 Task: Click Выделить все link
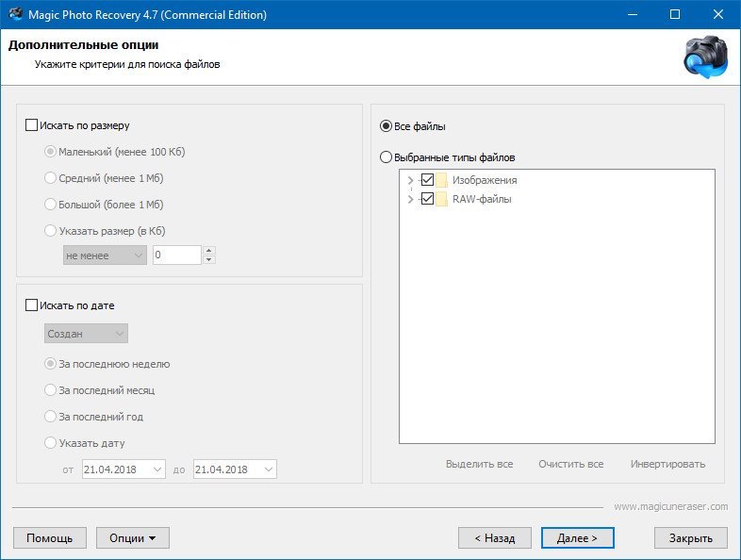coord(479,464)
